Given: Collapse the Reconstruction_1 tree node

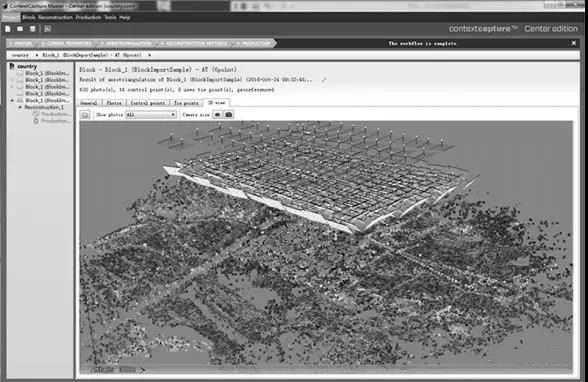Looking at the screenshot, I should (20, 107).
